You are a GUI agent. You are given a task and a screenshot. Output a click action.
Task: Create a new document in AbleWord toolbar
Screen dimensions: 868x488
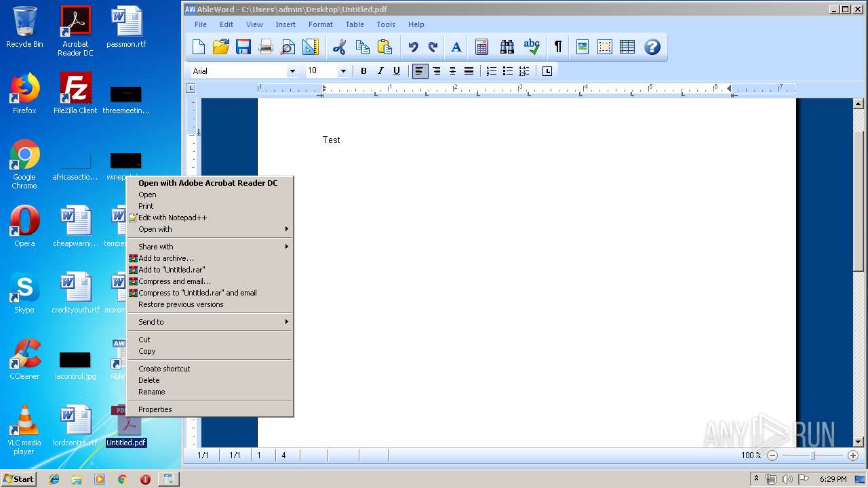[199, 47]
